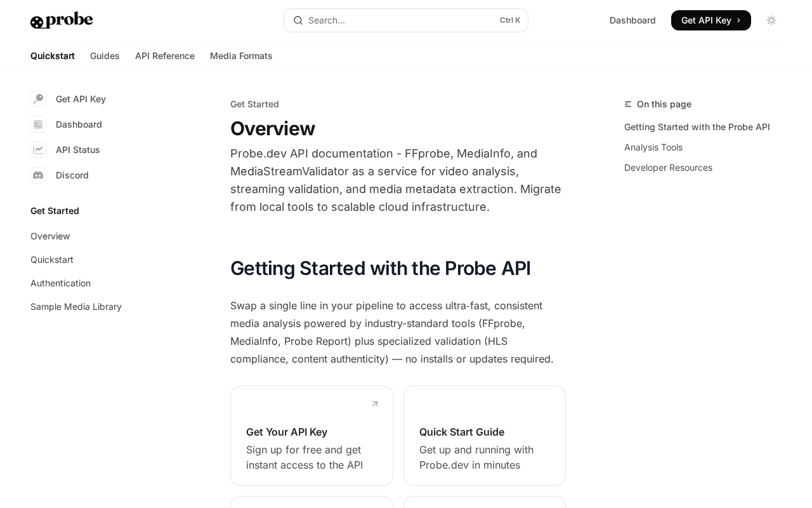Open Authentication in the sidebar
This screenshot has width=812, height=508.
coord(60,283)
